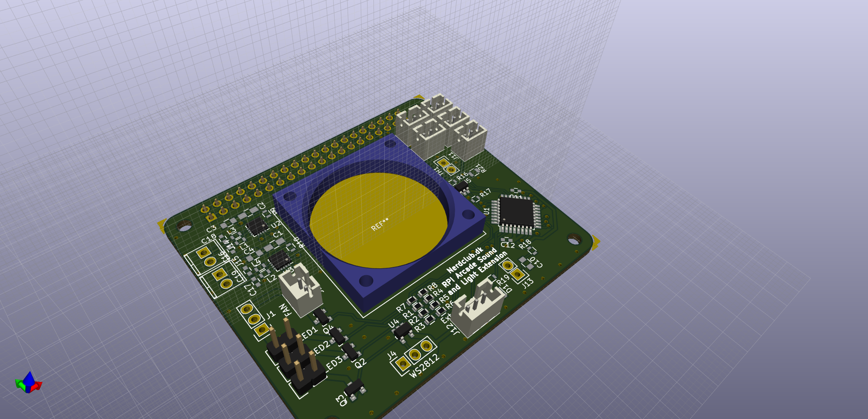Click the J4 WS2812 header pads
Viewport: 868px width, 419px height.
click(x=415, y=355)
